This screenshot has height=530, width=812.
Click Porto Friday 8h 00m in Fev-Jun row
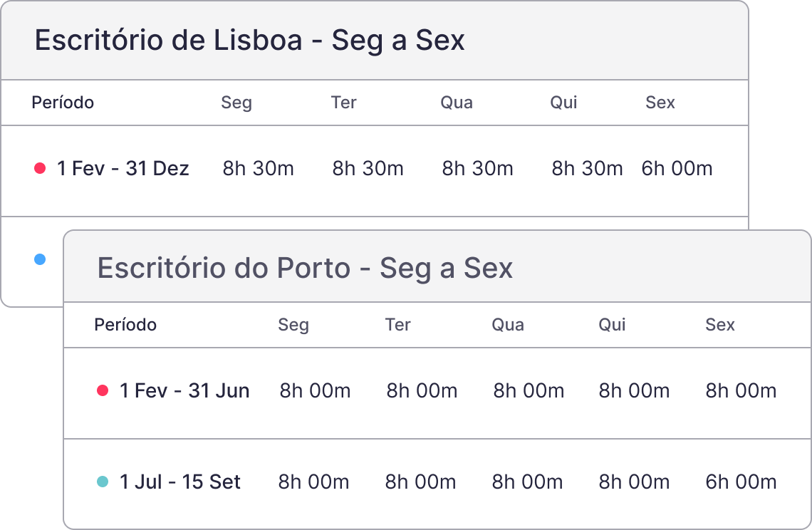tap(741, 390)
